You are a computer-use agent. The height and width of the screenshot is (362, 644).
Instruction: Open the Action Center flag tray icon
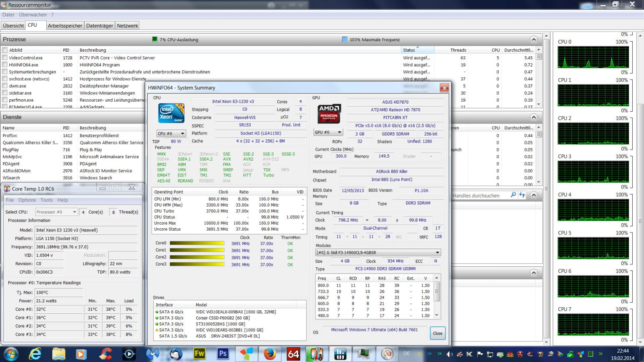click(480, 354)
